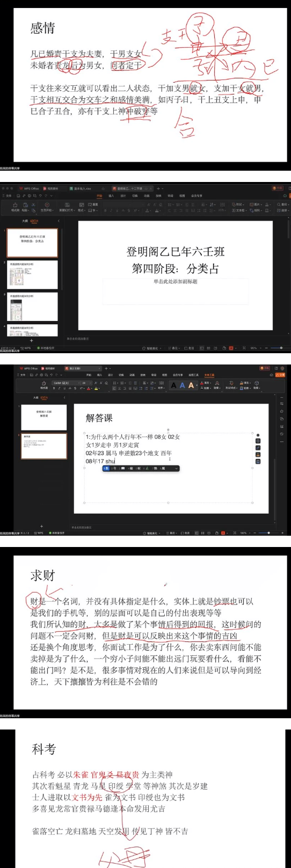Click the 单击此处添加备注 notes field in the 登明阁乙巳年六壬班 window
The image size is (291, 868).
[78, 339]
